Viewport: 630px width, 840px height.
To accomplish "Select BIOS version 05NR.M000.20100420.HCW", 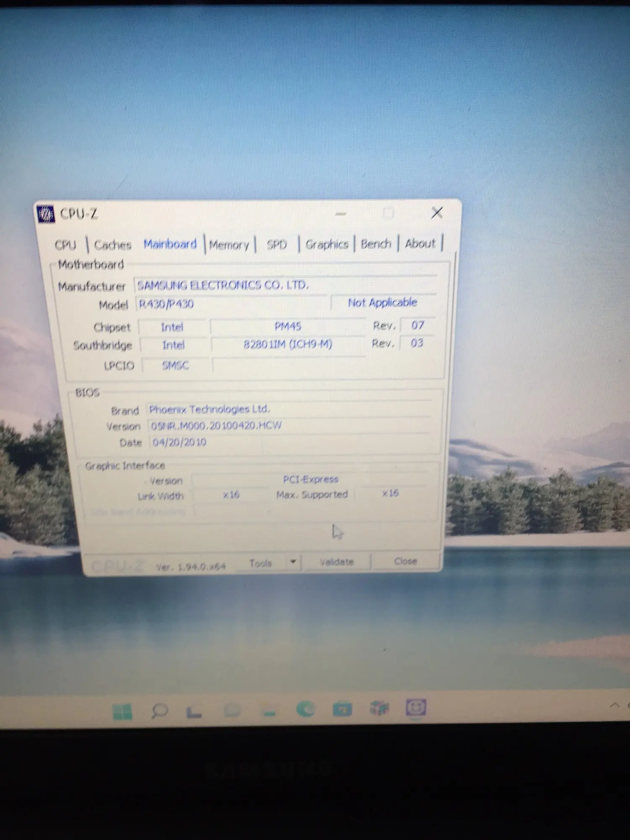I will pyautogui.click(x=289, y=425).
